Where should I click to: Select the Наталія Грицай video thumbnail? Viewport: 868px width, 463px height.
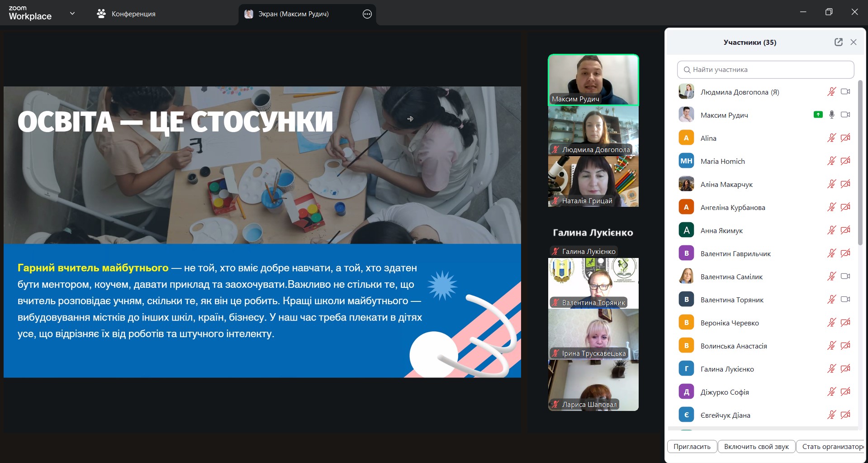(593, 181)
